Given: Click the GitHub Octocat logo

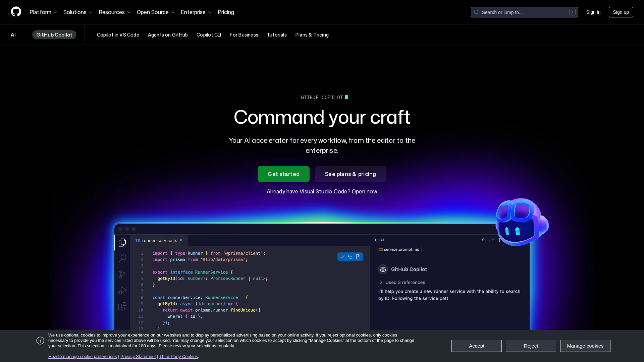Looking at the screenshot, I should pos(16,12).
